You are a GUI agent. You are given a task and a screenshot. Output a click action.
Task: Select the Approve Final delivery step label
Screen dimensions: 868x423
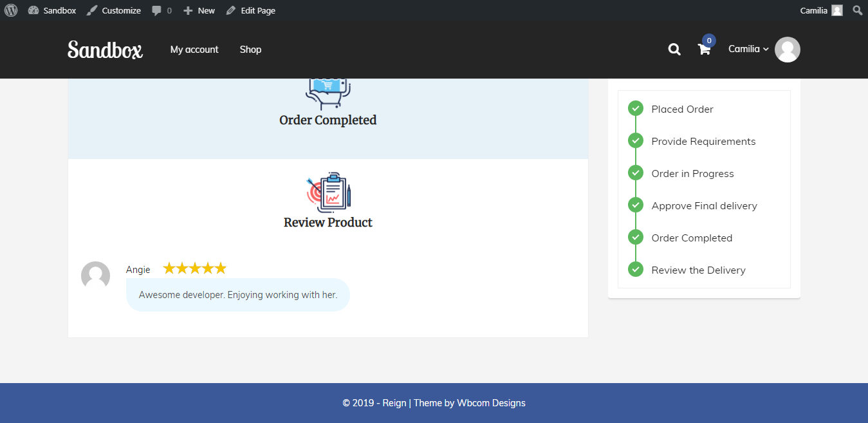tap(704, 206)
